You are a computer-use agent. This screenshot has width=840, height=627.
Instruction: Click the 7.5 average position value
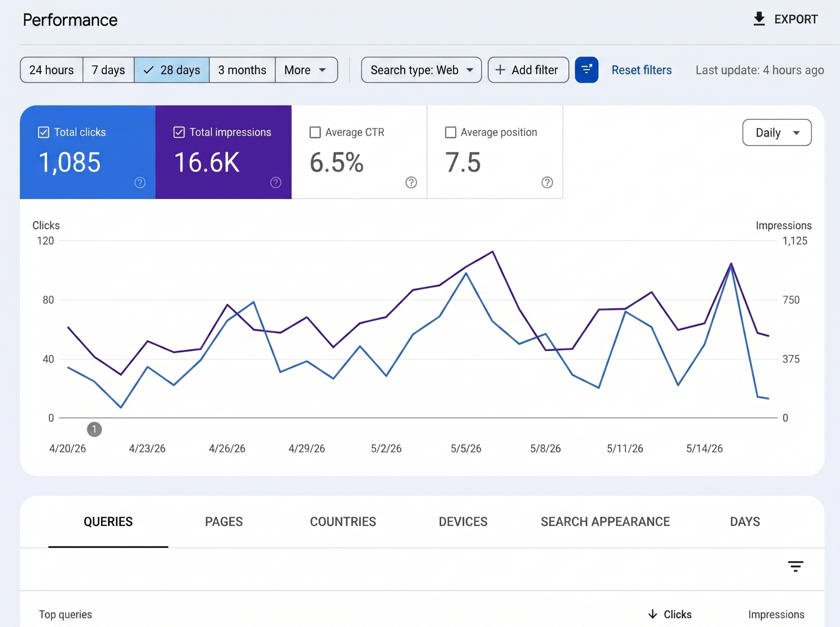point(463,162)
